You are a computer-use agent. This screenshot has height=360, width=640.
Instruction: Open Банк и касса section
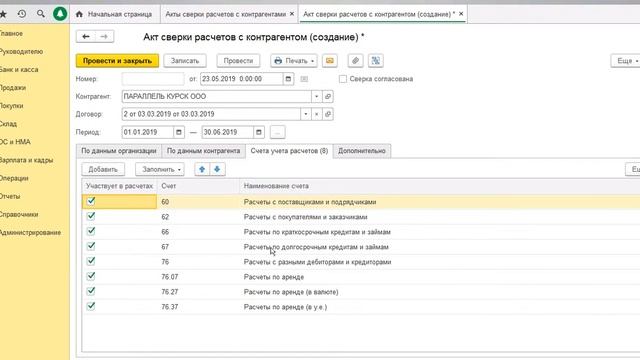tap(19, 70)
